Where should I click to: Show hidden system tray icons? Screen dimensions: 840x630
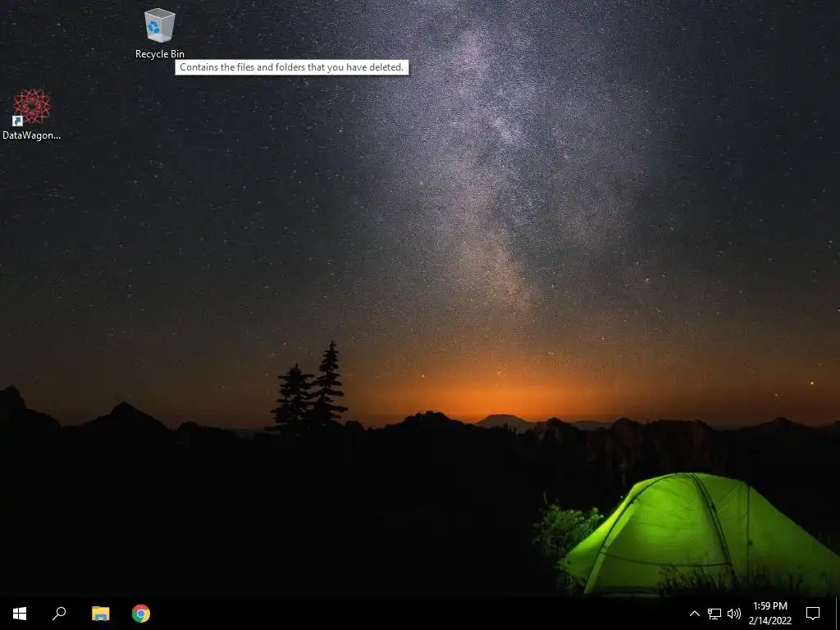pos(694,614)
